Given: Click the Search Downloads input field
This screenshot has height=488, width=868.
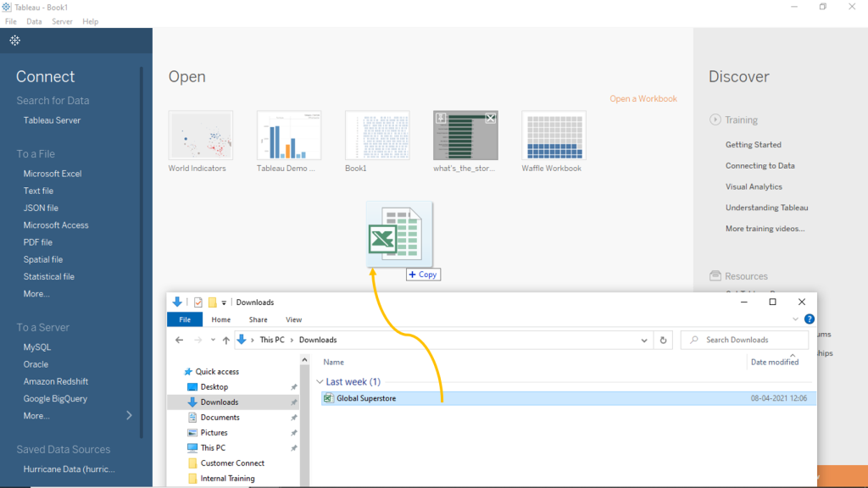Looking at the screenshot, I should coord(744,340).
